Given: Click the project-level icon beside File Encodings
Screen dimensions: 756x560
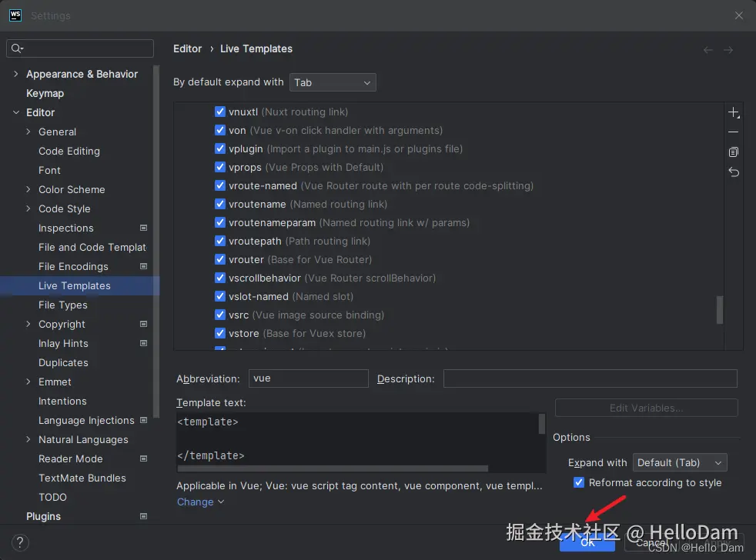Looking at the screenshot, I should click(x=143, y=266).
